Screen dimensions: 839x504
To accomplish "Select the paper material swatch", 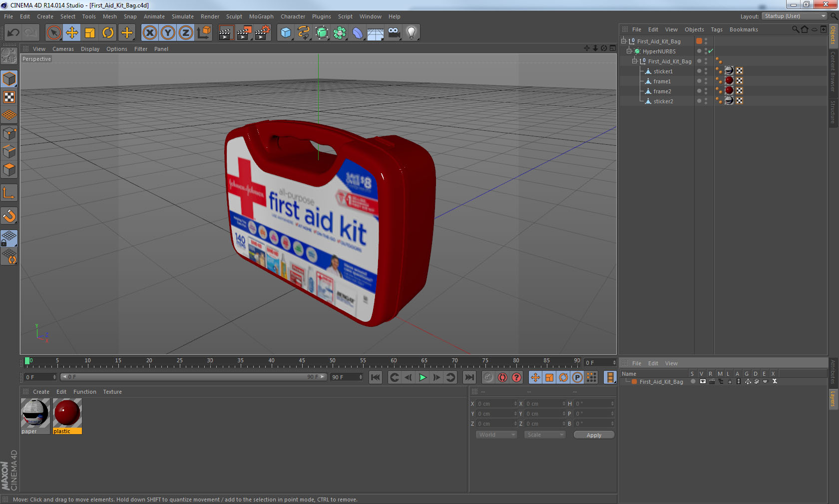I will [35, 416].
